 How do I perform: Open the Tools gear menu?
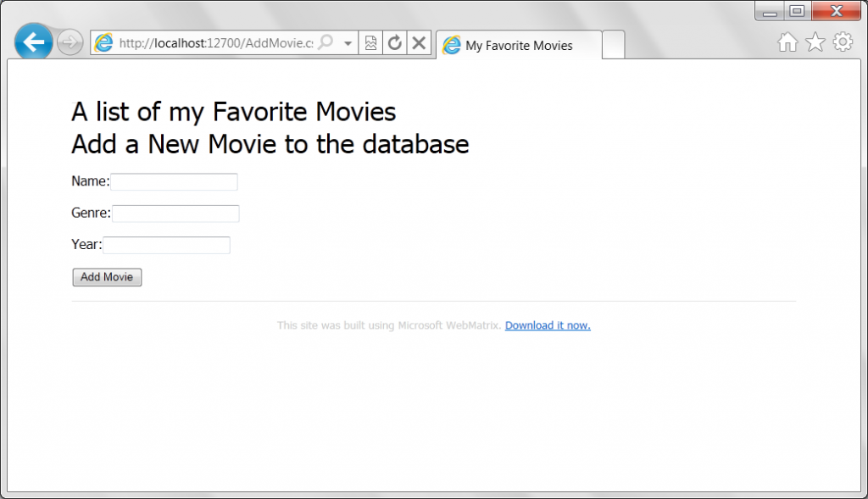843,42
